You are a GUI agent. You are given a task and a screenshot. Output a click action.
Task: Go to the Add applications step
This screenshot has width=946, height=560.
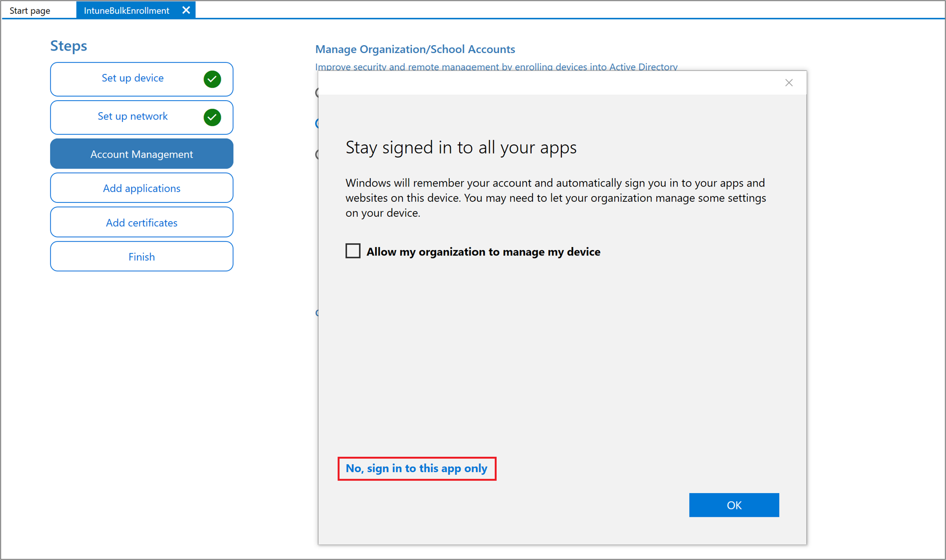[x=141, y=188]
